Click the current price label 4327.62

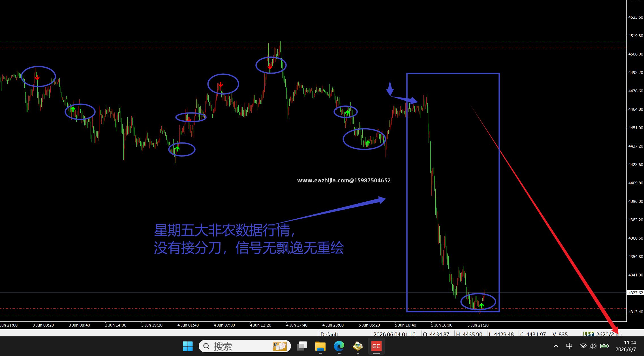pos(636,293)
